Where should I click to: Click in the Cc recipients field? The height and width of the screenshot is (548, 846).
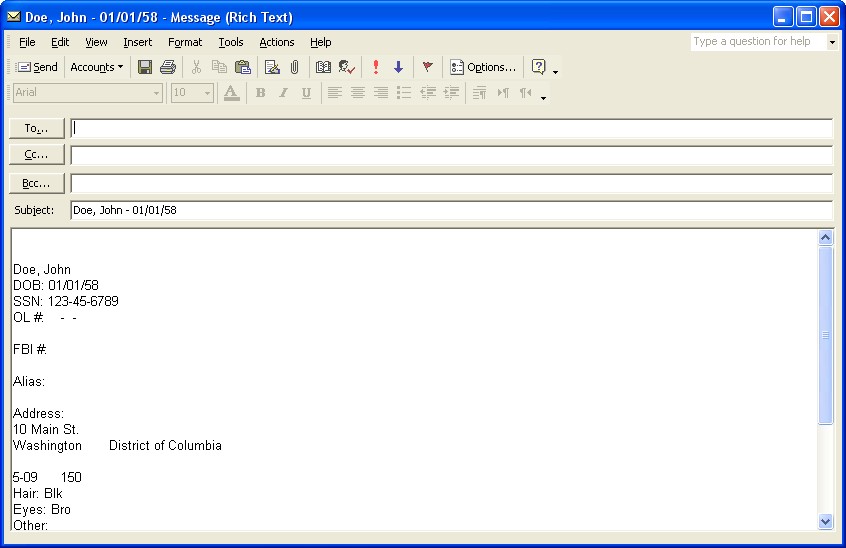(452, 155)
